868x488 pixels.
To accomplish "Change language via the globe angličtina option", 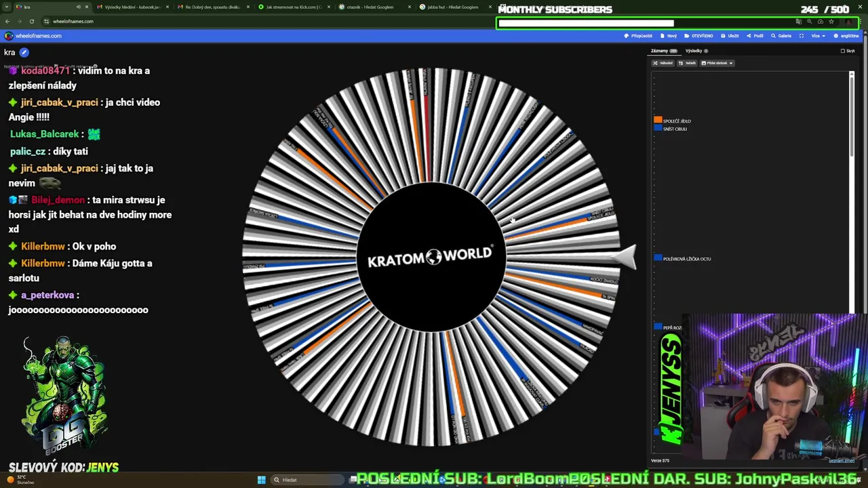I will point(846,36).
